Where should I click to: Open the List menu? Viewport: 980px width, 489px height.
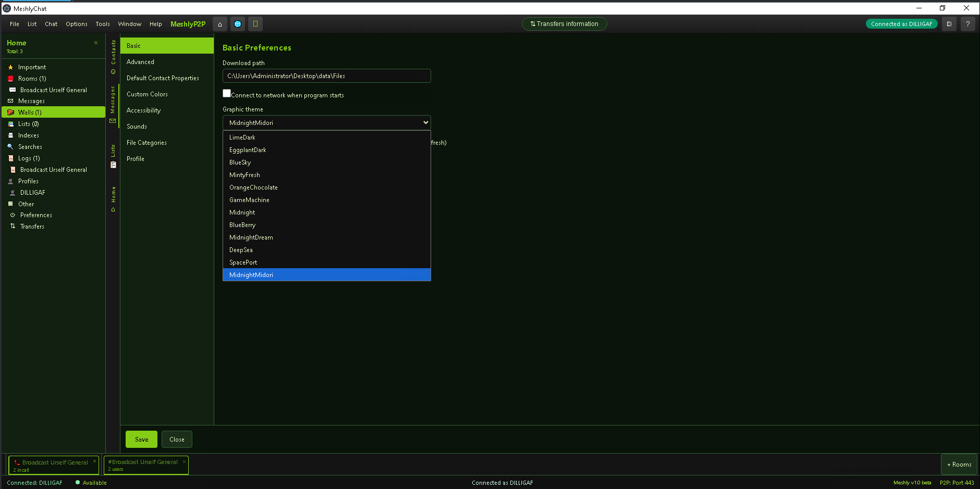(x=32, y=24)
